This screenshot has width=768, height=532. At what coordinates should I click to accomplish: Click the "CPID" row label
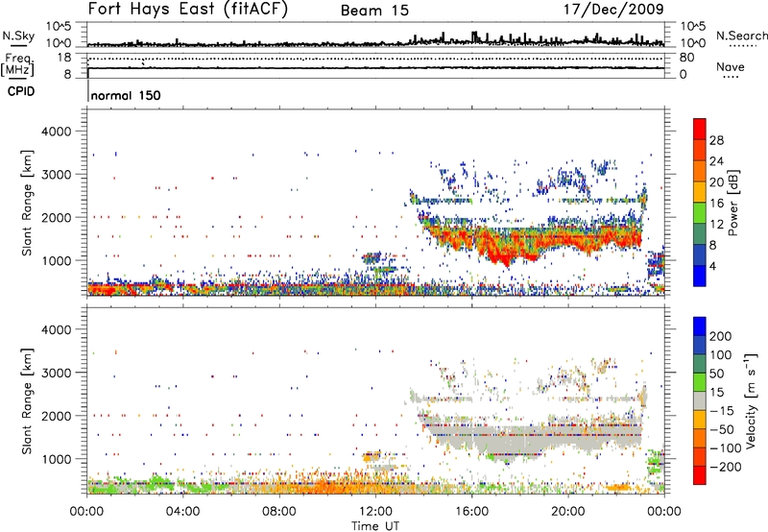pos(21,91)
